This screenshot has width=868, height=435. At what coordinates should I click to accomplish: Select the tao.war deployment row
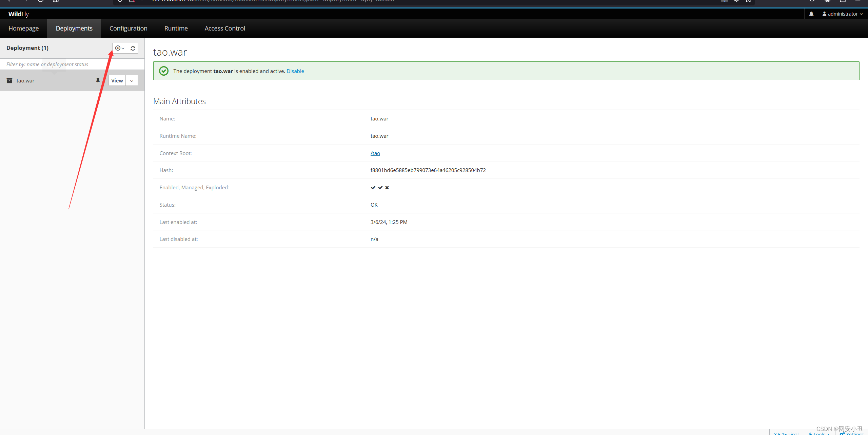coord(72,80)
